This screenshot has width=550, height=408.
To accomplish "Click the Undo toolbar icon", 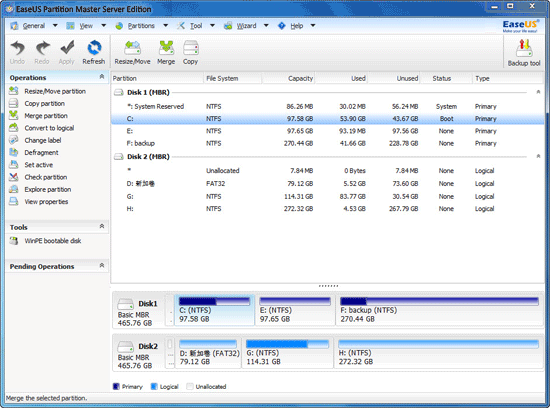I will tap(17, 52).
